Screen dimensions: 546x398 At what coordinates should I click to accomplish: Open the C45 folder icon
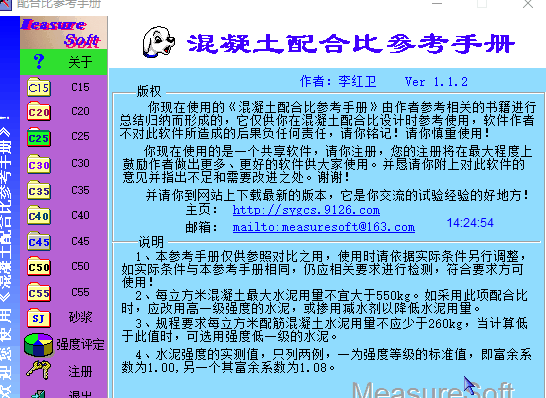click(x=39, y=241)
